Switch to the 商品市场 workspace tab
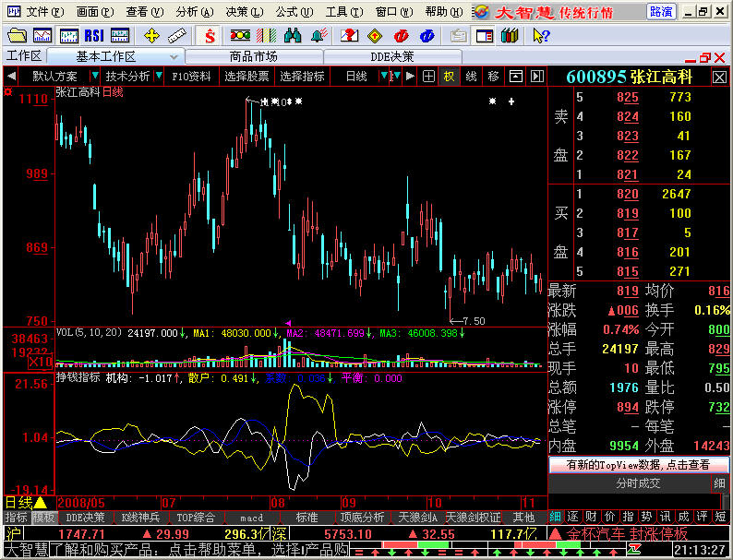733x560 pixels. tap(253, 57)
